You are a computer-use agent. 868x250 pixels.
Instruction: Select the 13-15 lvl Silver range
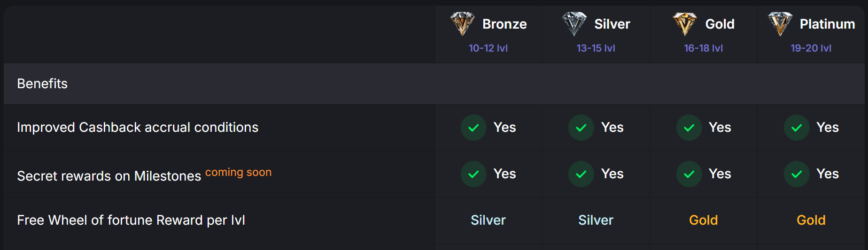596,48
